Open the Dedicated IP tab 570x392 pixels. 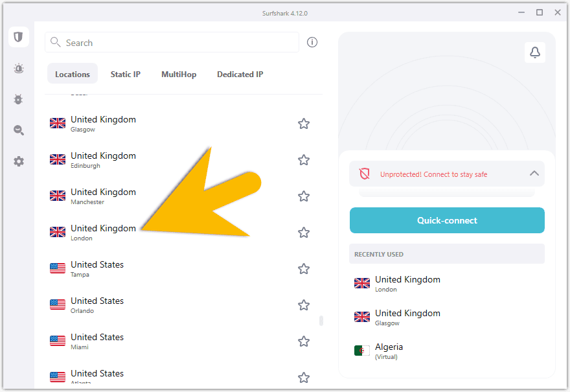click(240, 75)
